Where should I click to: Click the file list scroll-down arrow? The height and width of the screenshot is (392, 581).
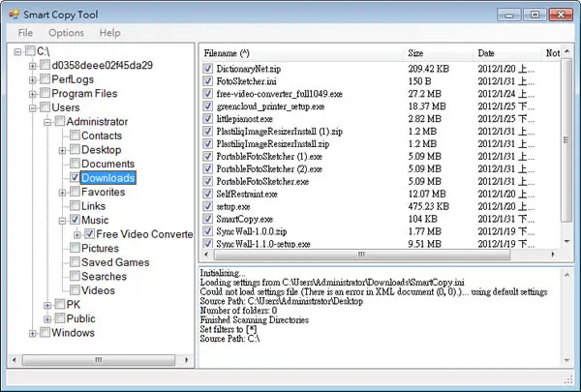566,242
